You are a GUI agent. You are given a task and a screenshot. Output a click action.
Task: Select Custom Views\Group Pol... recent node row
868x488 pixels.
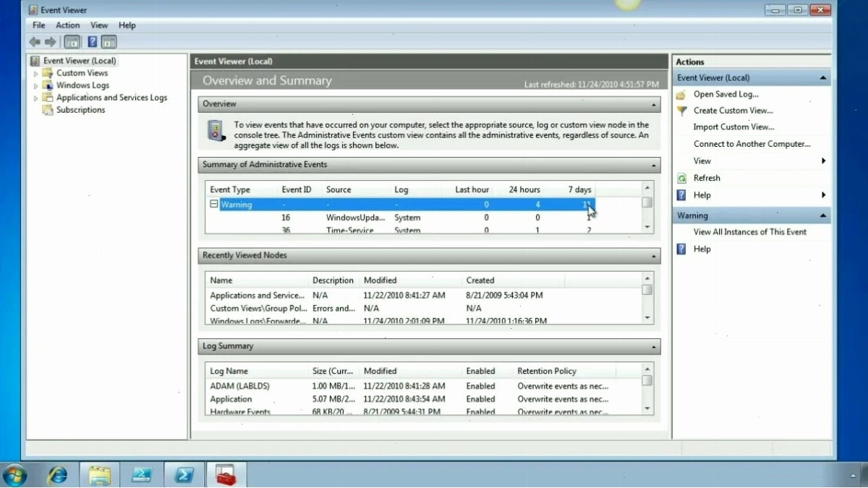click(x=424, y=308)
